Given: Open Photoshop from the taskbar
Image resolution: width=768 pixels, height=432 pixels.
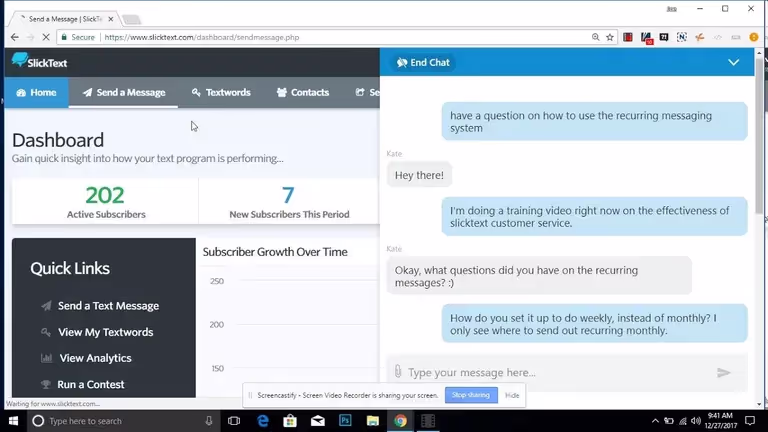Looking at the screenshot, I should tap(344, 421).
